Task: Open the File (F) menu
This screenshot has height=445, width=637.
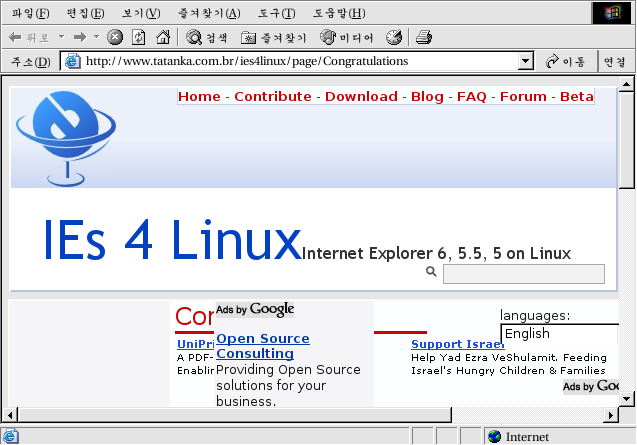Action: point(30,13)
